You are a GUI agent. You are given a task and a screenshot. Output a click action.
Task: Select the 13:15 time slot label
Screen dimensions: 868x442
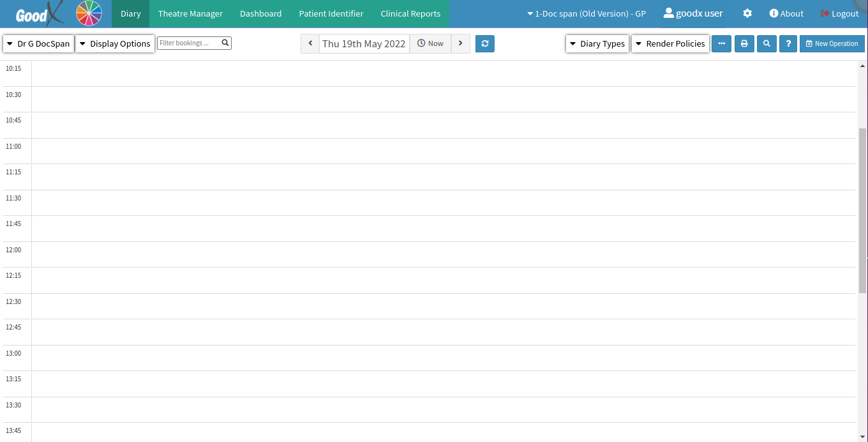coord(13,379)
